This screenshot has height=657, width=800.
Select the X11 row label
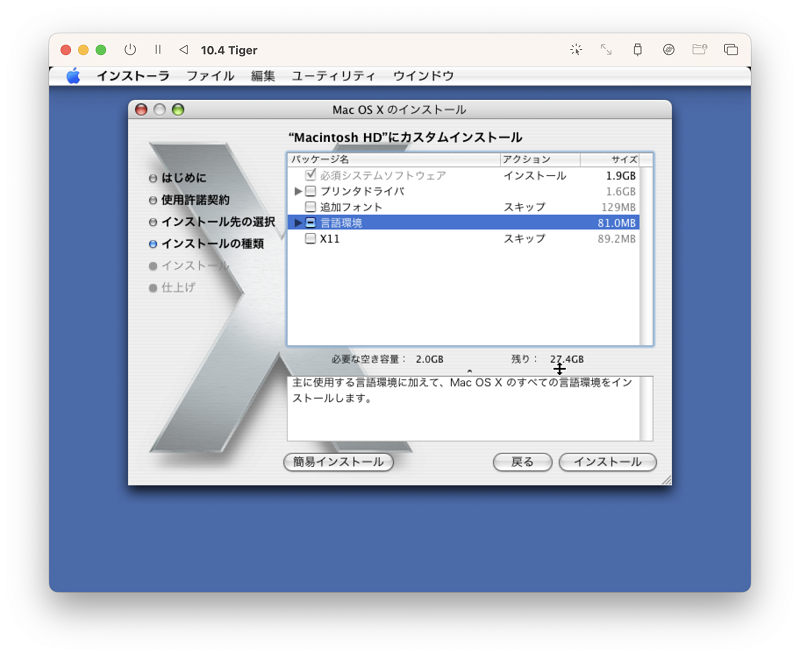(x=330, y=239)
